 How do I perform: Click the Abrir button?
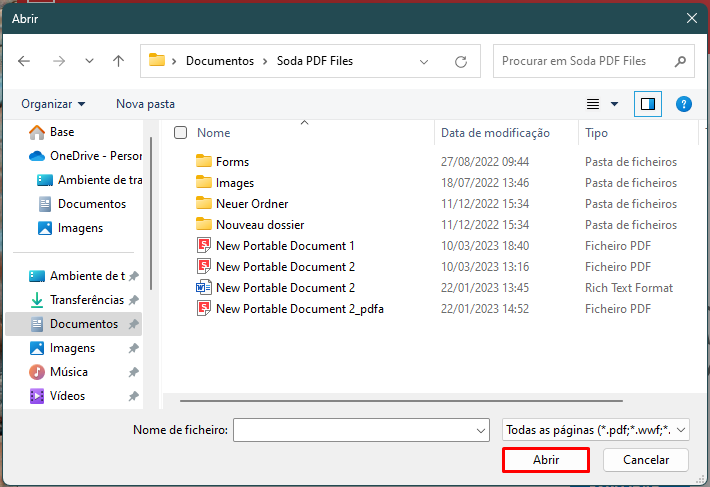(546, 460)
